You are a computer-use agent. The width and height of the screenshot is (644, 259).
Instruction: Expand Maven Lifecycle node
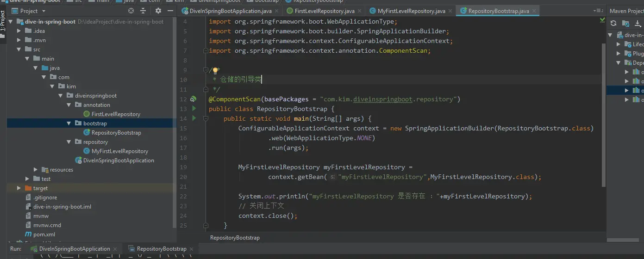click(x=619, y=44)
